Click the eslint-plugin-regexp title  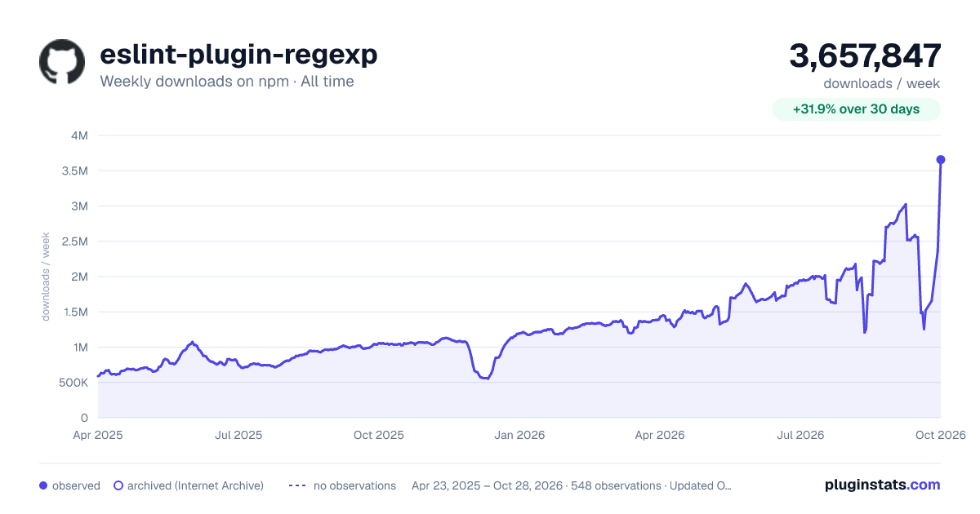[238, 54]
